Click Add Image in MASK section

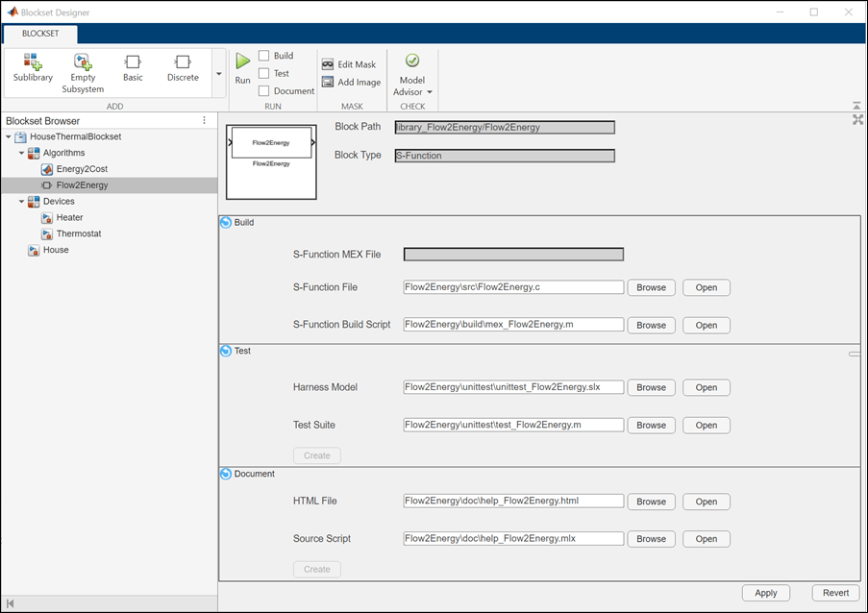[x=351, y=83]
